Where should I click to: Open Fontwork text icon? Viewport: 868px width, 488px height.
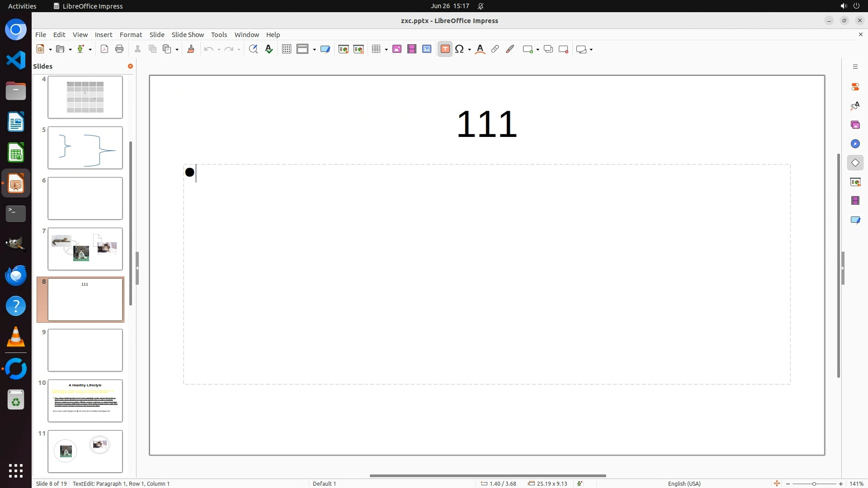click(480, 49)
